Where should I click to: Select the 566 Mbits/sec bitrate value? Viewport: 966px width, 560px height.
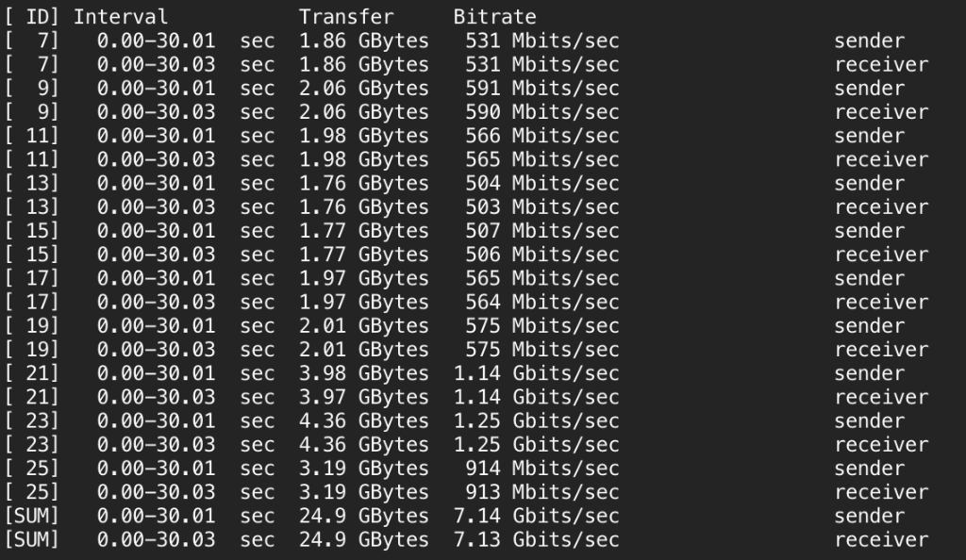(542, 136)
